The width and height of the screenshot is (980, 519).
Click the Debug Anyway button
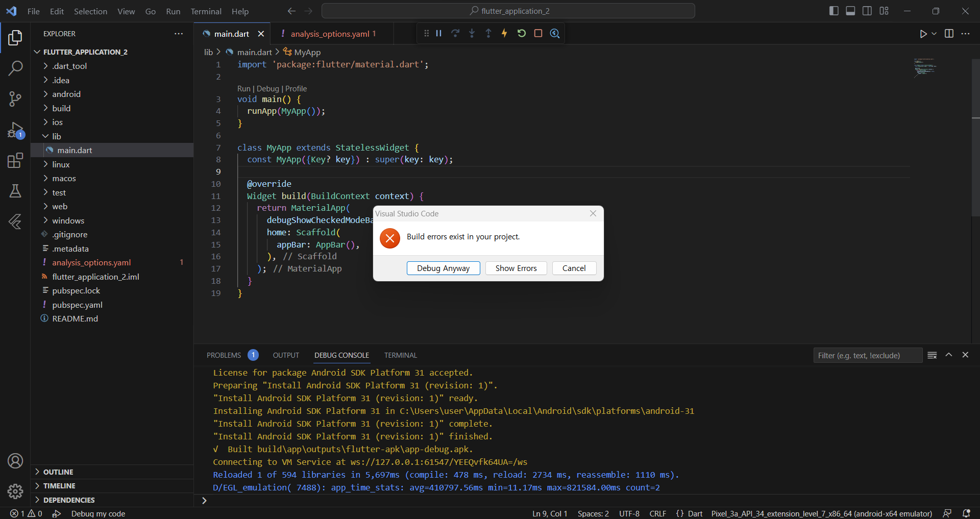coord(443,268)
